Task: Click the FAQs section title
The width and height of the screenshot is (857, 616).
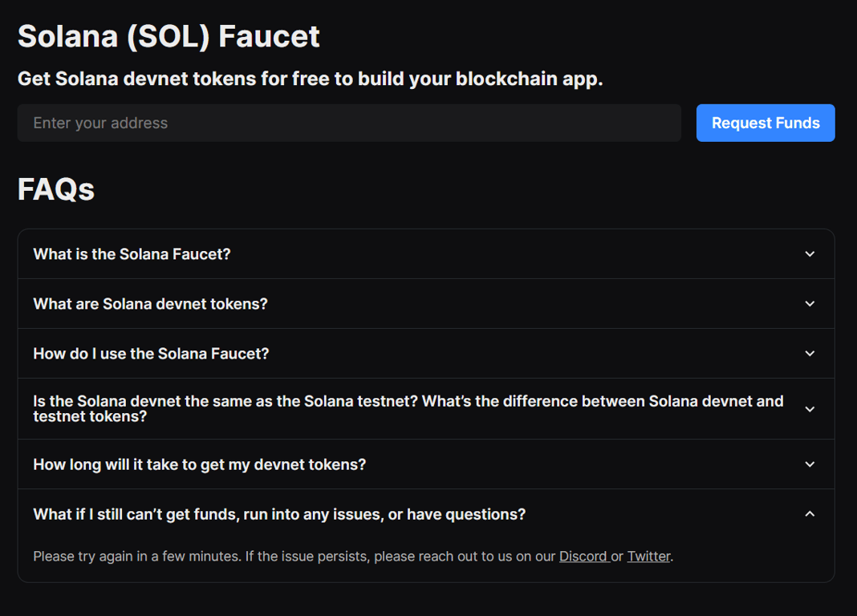Action: pos(55,189)
